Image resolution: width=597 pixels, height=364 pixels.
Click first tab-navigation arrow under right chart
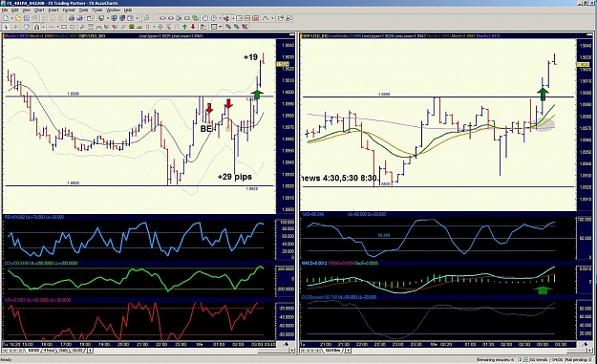click(302, 350)
